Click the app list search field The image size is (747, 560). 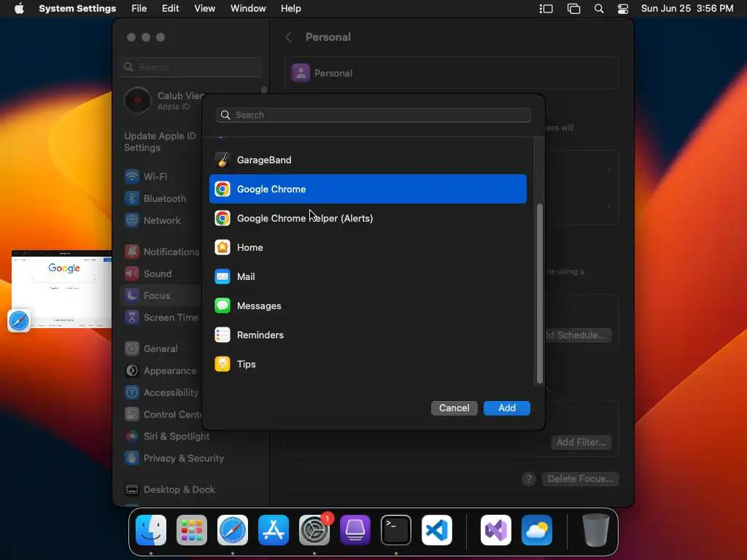(x=373, y=114)
